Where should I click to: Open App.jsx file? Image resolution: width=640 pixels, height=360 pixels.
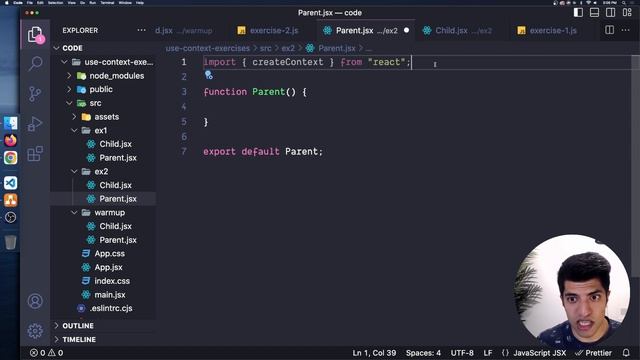(x=108, y=267)
